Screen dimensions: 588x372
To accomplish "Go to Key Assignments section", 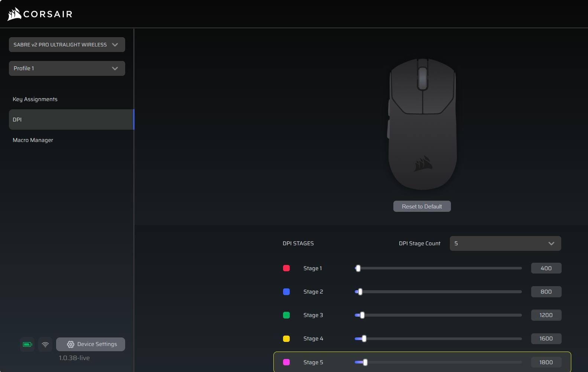I will pos(35,99).
